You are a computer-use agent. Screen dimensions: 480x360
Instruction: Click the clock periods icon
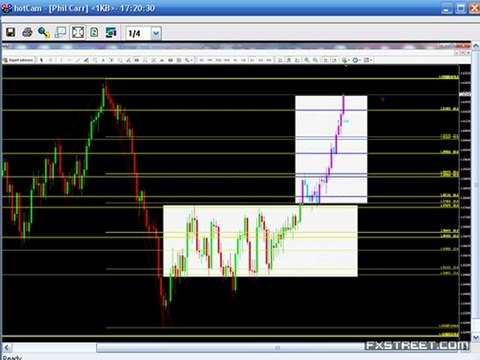pyautogui.click(x=355, y=60)
